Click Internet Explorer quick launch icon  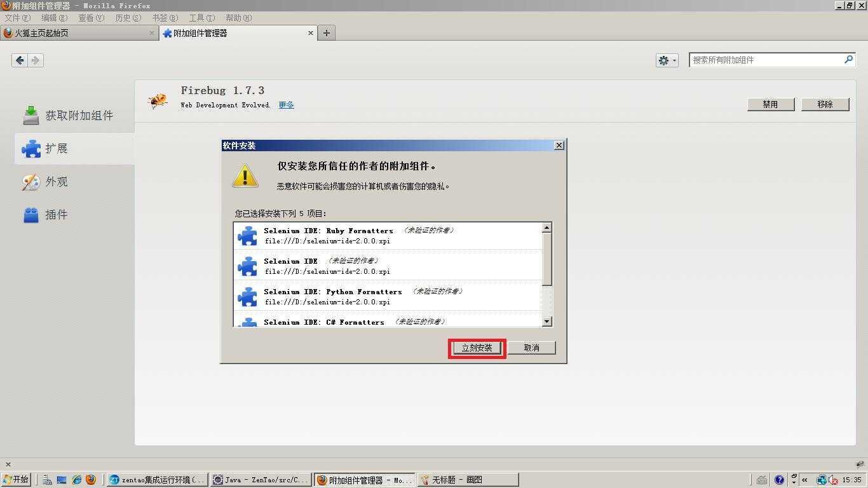coord(76,480)
